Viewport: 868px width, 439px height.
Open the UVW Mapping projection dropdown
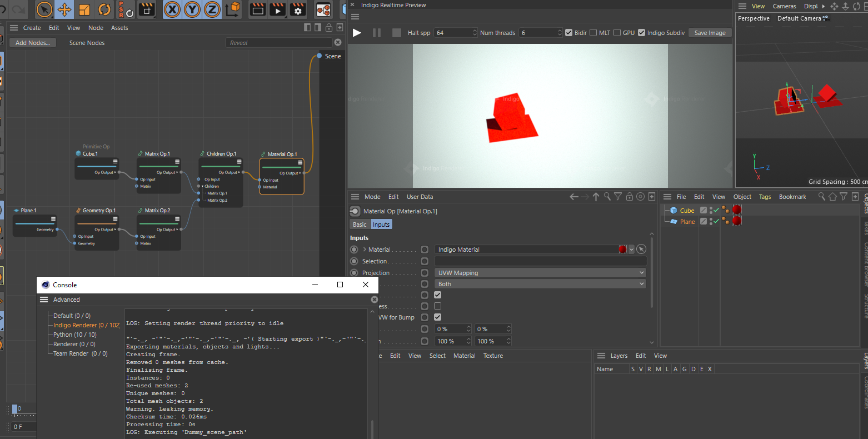(540, 273)
